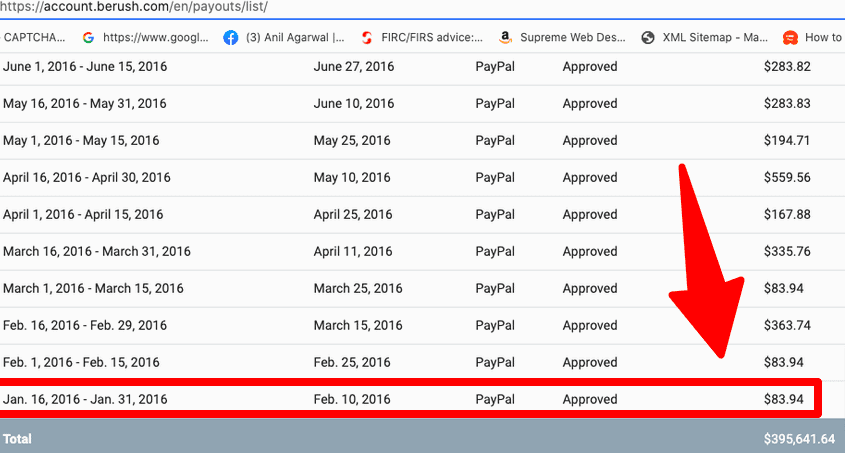Click the How to bookmark icon

(790, 38)
